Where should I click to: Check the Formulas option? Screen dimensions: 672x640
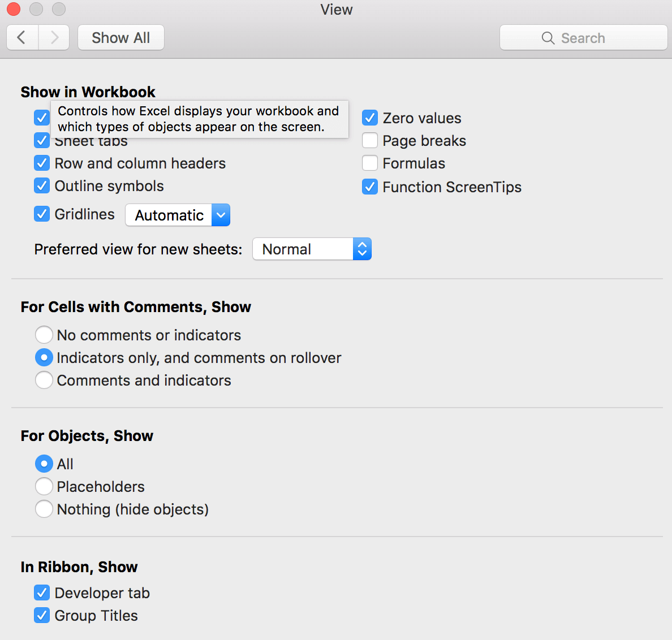coord(370,163)
